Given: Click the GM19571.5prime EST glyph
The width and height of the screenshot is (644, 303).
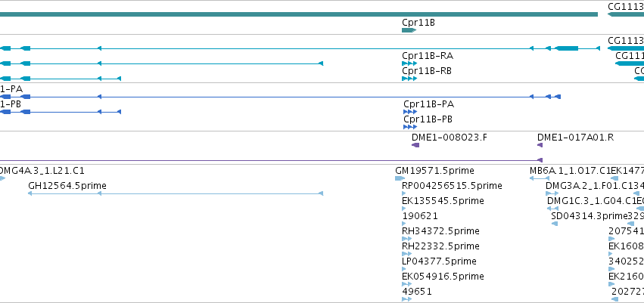Looking at the screenshot, I should coord(400,178).
